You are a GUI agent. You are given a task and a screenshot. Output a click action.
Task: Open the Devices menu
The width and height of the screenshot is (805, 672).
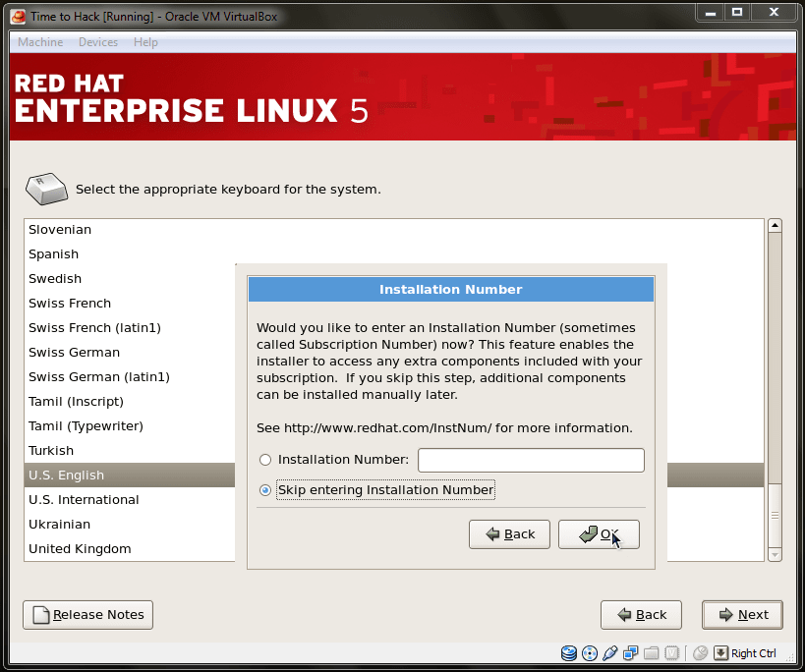point(98,42)
